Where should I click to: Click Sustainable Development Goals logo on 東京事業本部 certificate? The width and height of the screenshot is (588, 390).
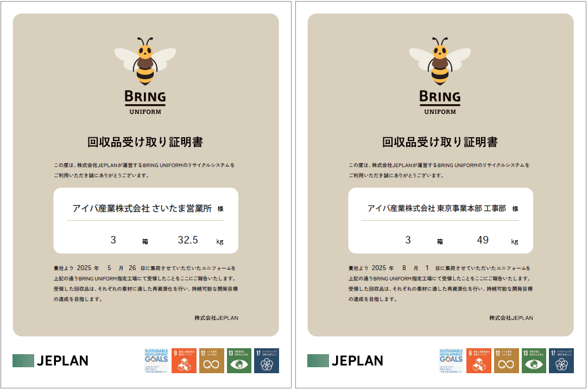(451, 361)
